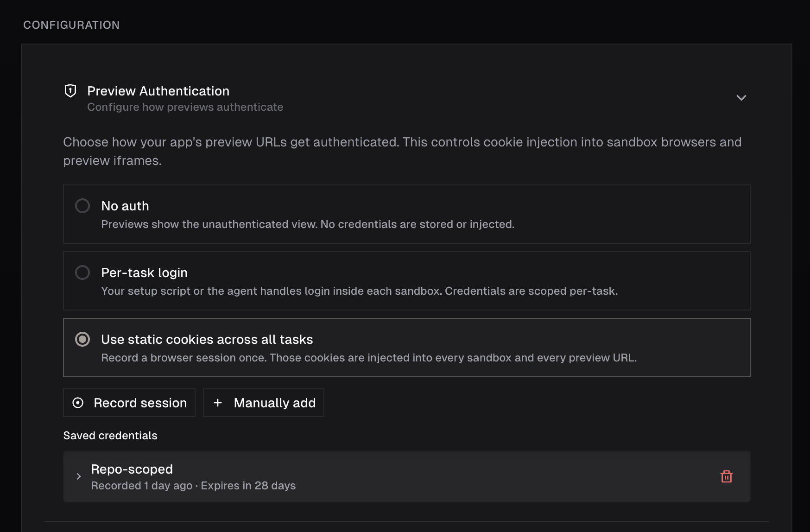This screenshot has width=810, height=532.
Task: Click the shield icon beside Preview Authentication
Action: [x=70, y=91]
